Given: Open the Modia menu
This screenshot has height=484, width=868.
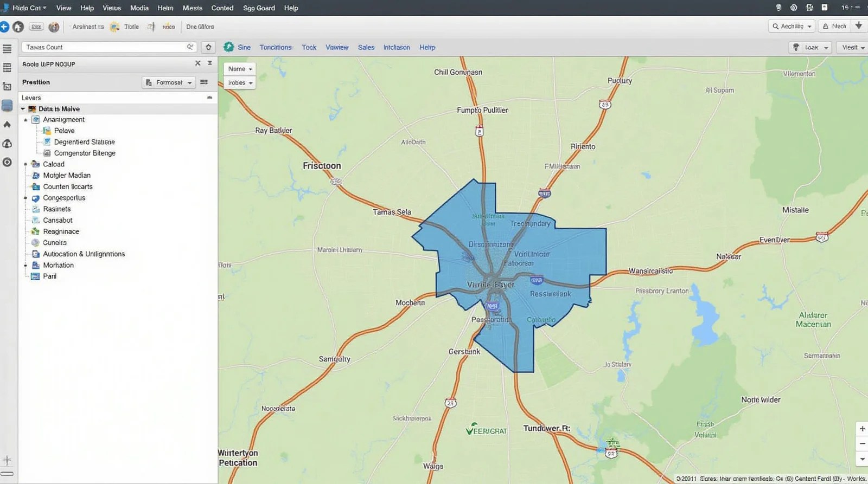Looking at the screenshot, I should (x=139, y=8).
